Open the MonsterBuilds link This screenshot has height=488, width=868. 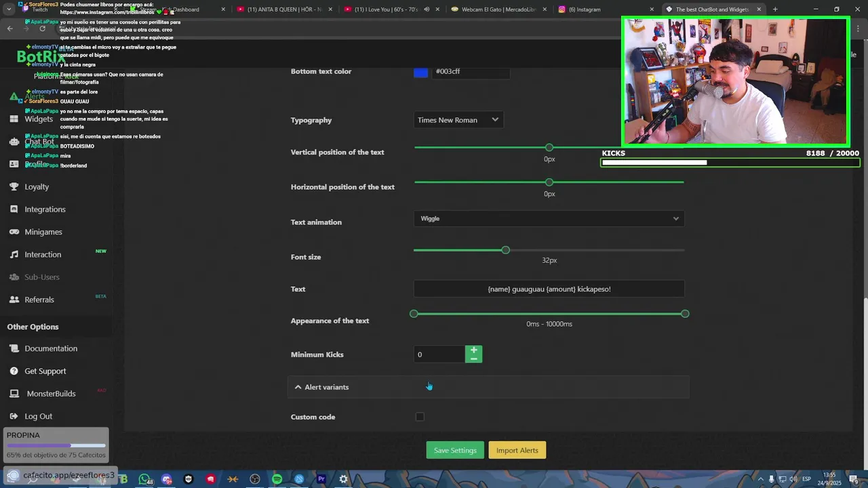(51, 394)
